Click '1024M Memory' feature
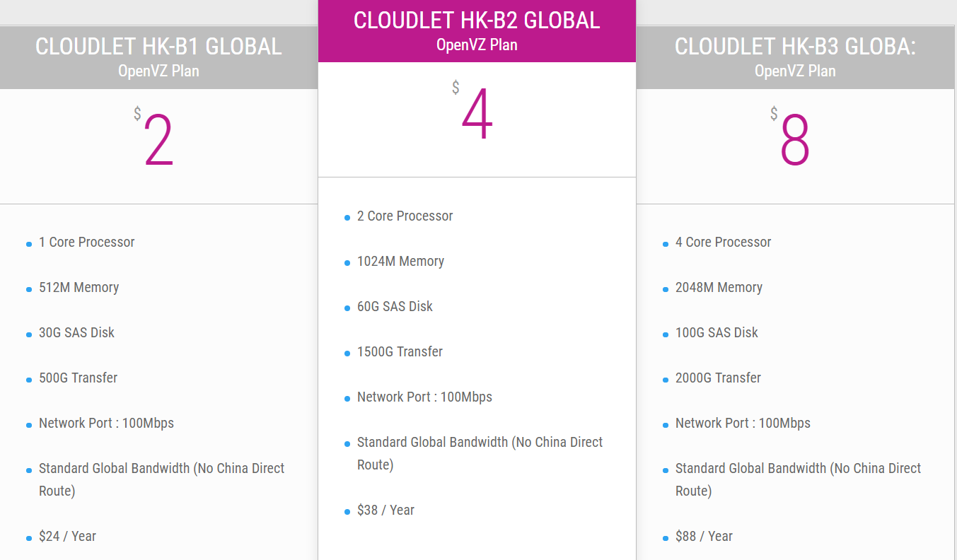This screenshot has width=957, height=560. pos(400,261)
